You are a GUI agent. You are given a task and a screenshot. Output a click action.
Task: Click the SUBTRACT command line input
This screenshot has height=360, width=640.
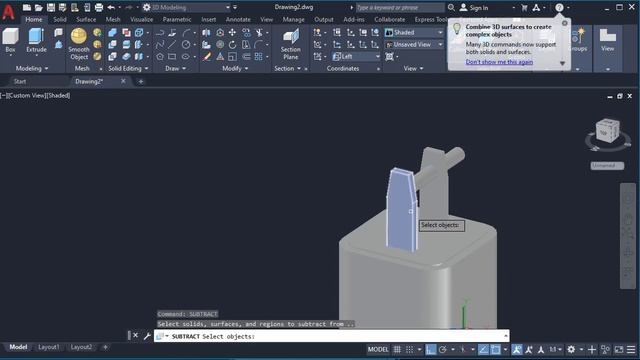tap(331, 336)
